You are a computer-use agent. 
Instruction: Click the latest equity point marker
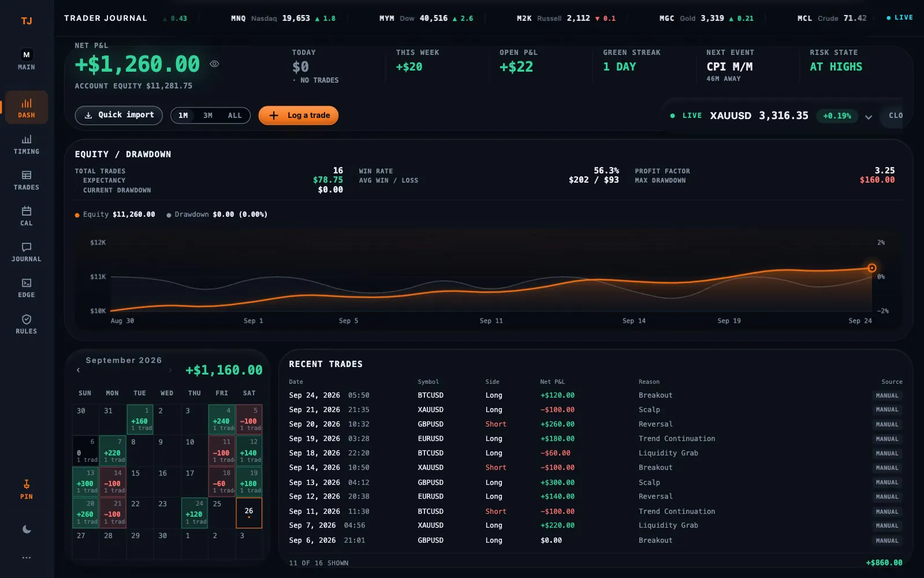tap(872, 268)
